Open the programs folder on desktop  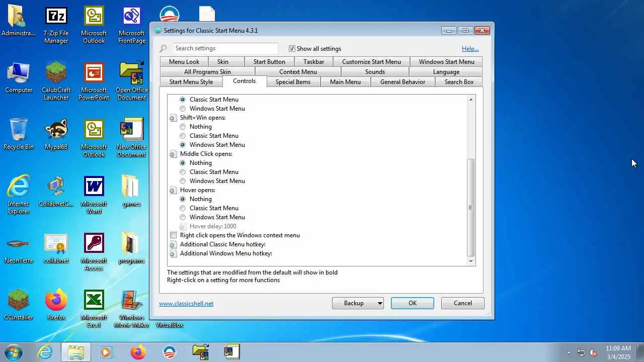point(131,248)
